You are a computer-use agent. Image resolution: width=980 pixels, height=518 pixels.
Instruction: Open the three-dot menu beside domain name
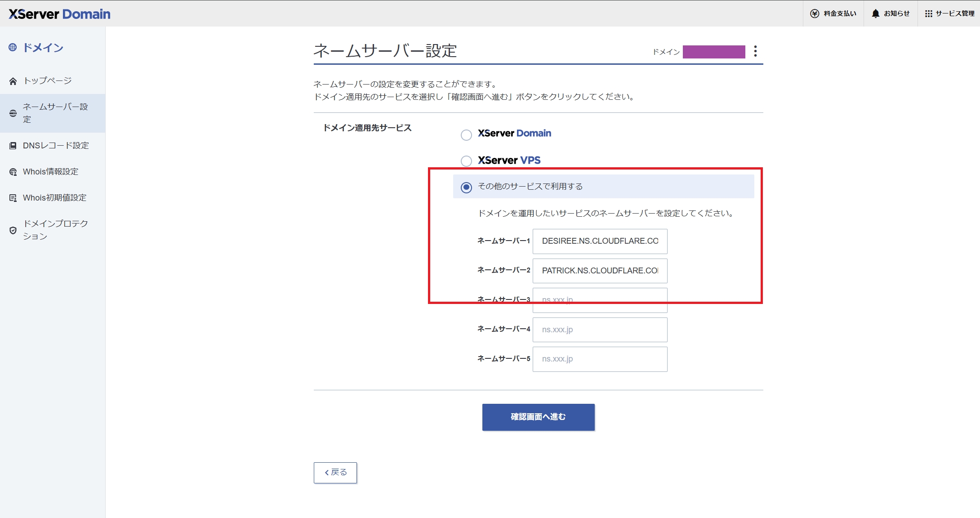coord(755,51)
